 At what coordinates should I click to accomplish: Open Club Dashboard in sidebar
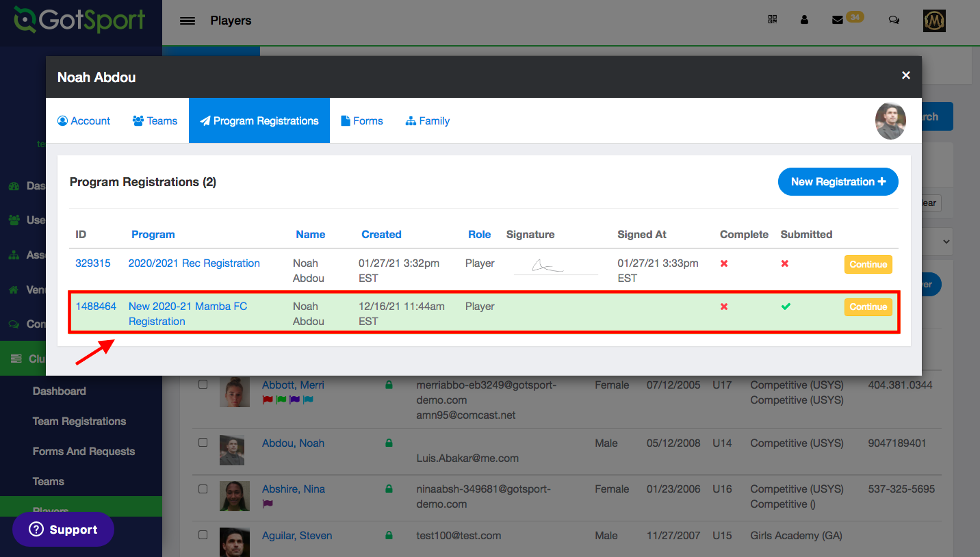(x=60, y=391)
